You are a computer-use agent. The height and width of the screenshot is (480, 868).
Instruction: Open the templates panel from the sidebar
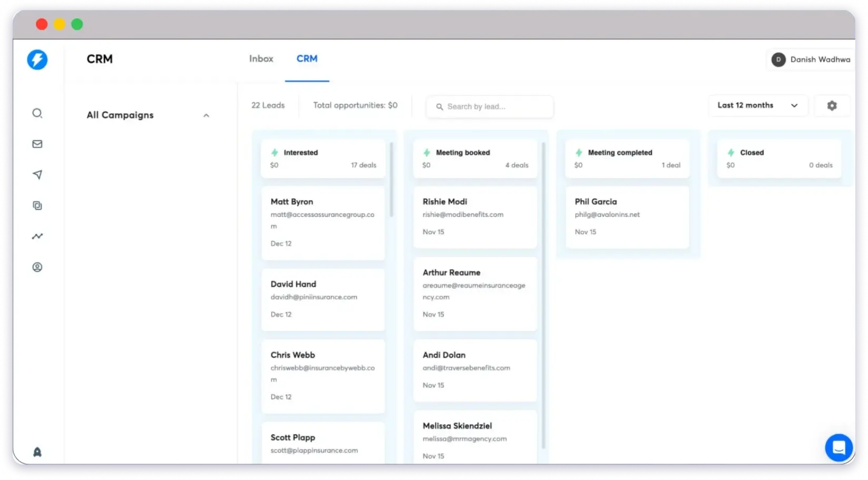tap(37, 205)
